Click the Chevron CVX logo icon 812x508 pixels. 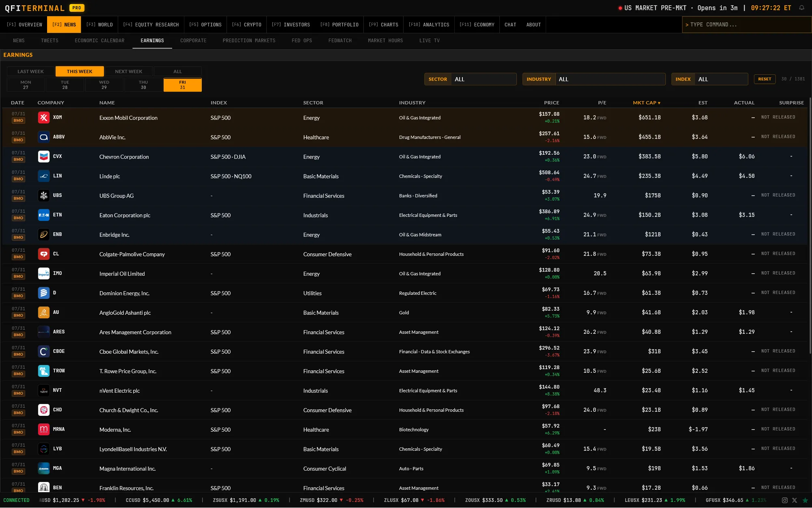pyautogui.click(x=44, y=156)
